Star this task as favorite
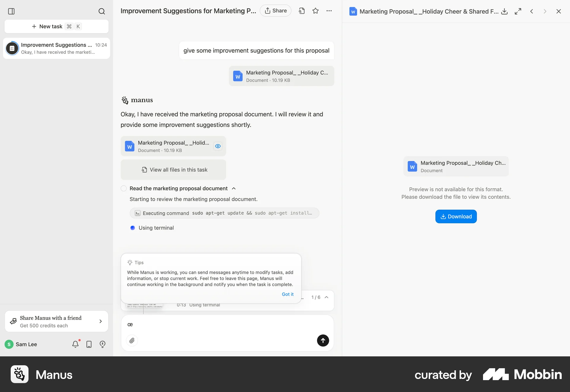570x392 pixels. tap(316, 11)
